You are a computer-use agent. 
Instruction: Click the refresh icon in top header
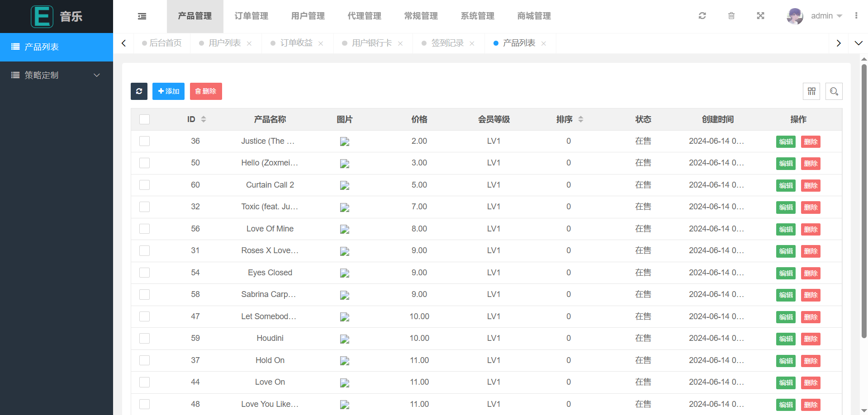click(702, 16)
